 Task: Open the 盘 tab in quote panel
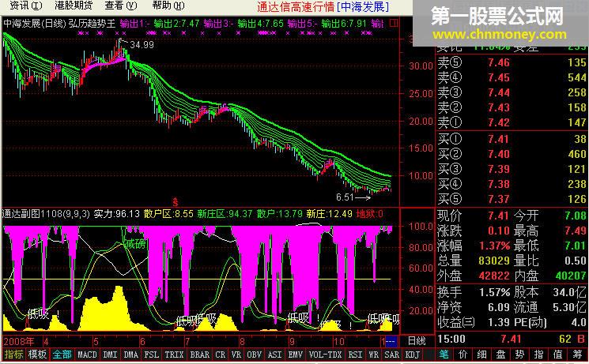500,355
